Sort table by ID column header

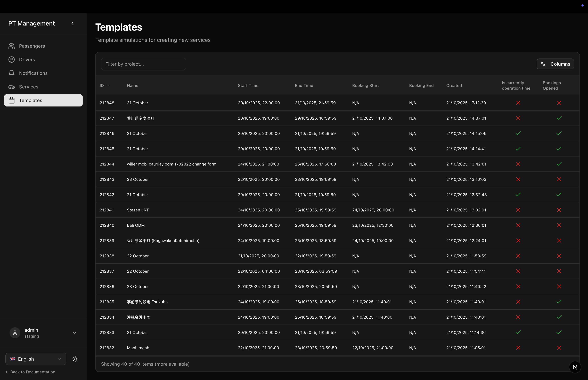pyautogui.click(x=105, y=85)
